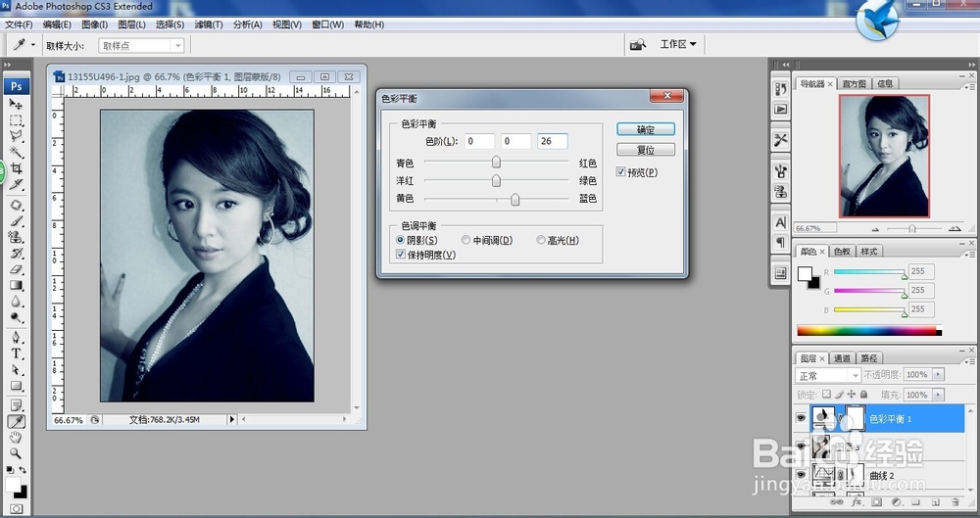Click the 确定 OK button
The height and width of the screenshot is (518, 980).
(646, 129)
